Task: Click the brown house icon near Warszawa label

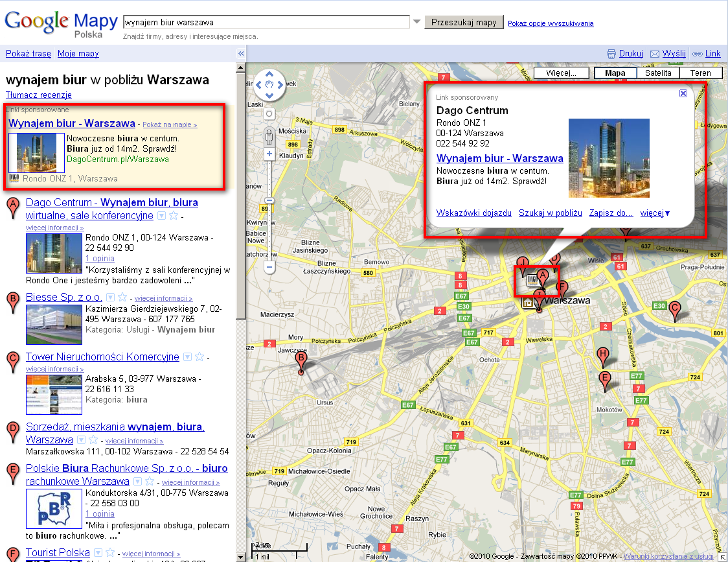Action: (x=527, y=303)
